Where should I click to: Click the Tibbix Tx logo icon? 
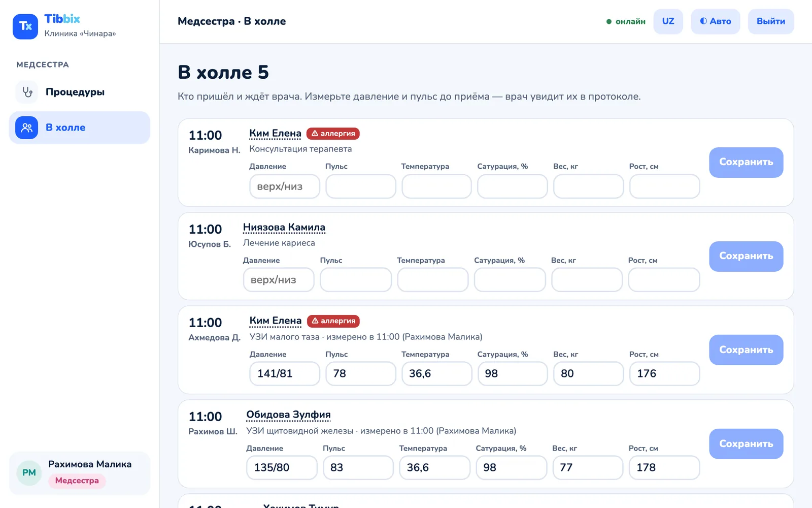point(25,26)
